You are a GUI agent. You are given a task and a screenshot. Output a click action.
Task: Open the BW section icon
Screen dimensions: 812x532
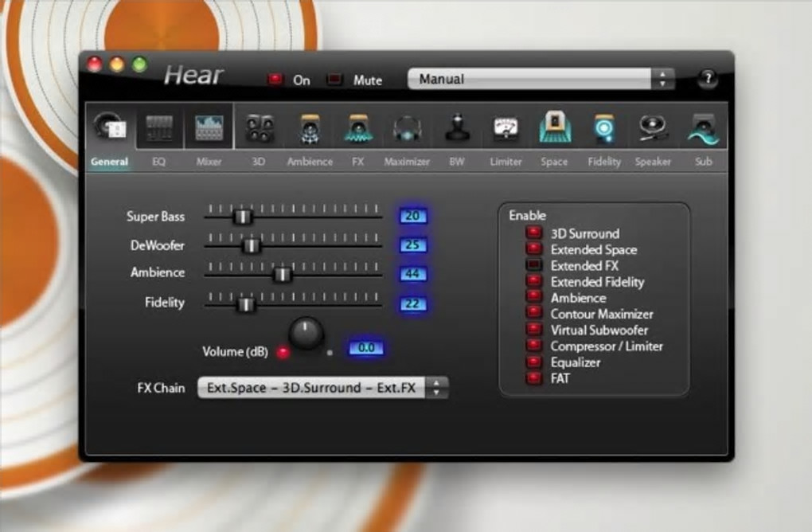click(x=457, y=127)
